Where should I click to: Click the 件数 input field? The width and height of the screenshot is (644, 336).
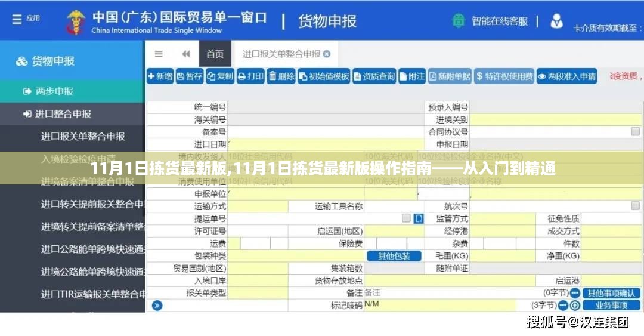click(612, 243)
